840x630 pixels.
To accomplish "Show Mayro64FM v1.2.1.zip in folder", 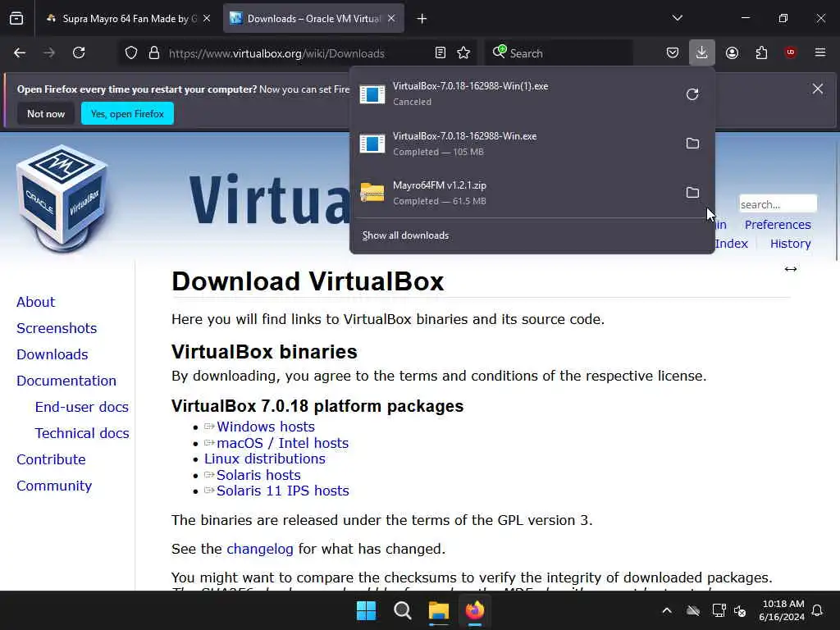I will click(x=692, y=193).
